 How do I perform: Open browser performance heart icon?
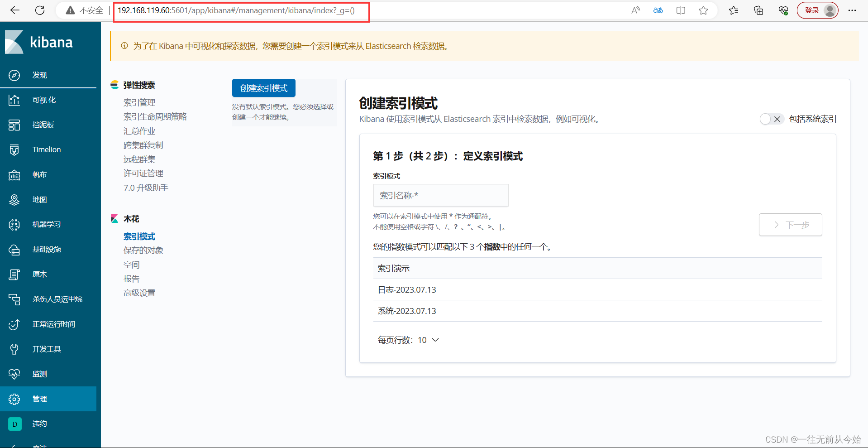pos(783,10)
